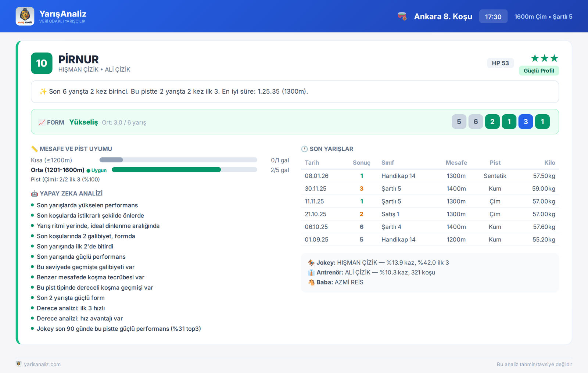Select the 08.01.26 Handikap 14 race row
The image size is (588, 373).
point(430,176)
